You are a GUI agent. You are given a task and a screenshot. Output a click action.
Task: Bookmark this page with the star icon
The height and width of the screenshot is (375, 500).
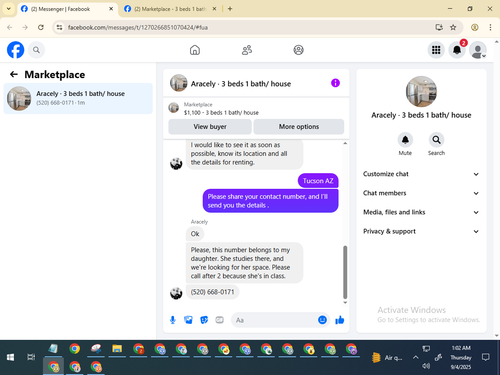[453, 27]
